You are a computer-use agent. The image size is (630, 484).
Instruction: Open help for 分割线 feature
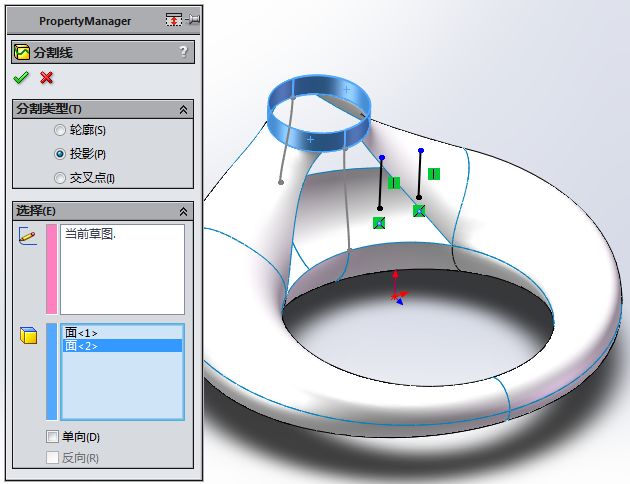coord(183,51)
